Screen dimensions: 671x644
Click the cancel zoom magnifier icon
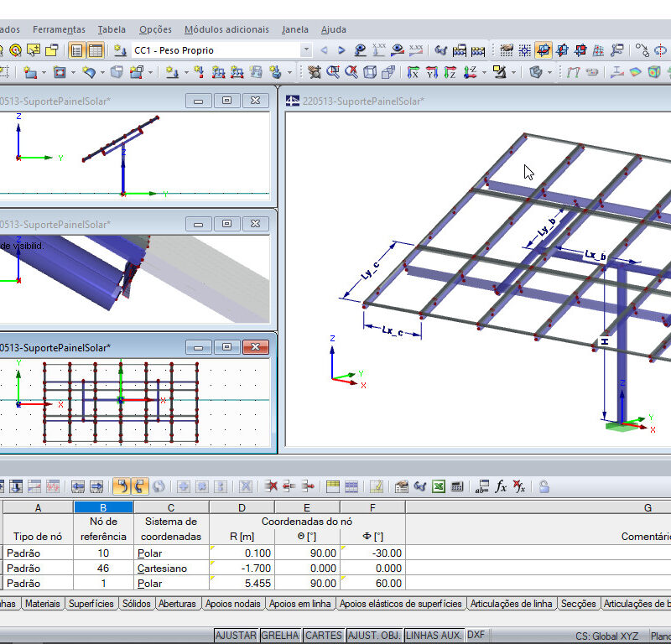pos(351,72)
